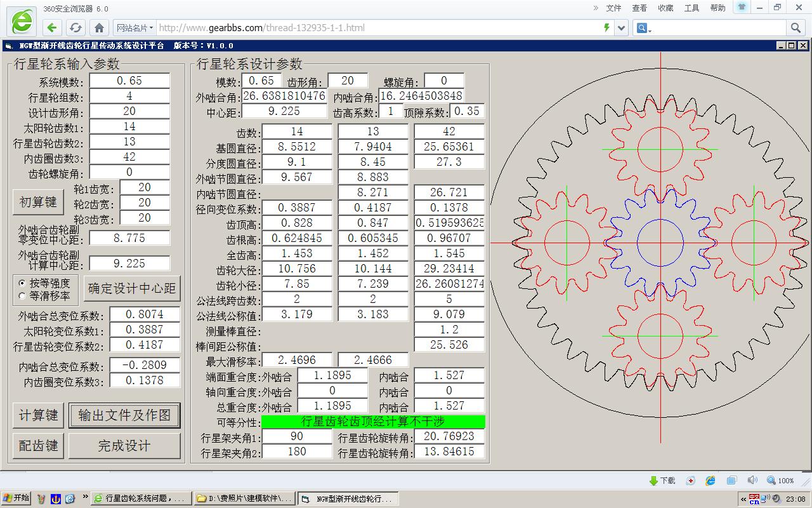Click the browser refresh button

point(75,28)
